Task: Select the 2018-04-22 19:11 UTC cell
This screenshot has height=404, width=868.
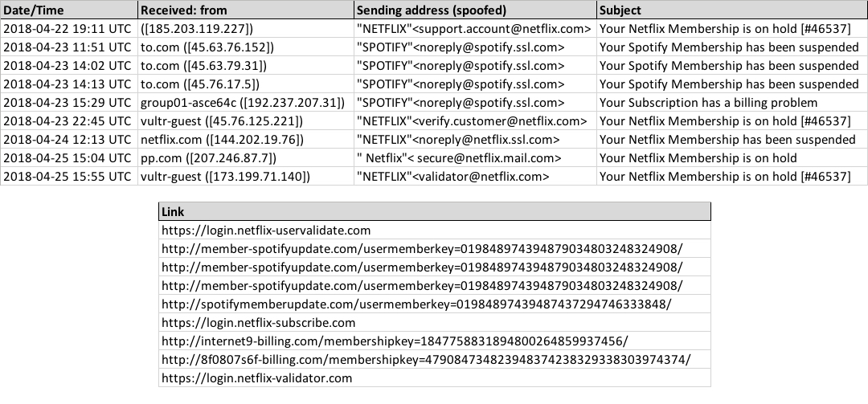Action: (x=68, y=29)
